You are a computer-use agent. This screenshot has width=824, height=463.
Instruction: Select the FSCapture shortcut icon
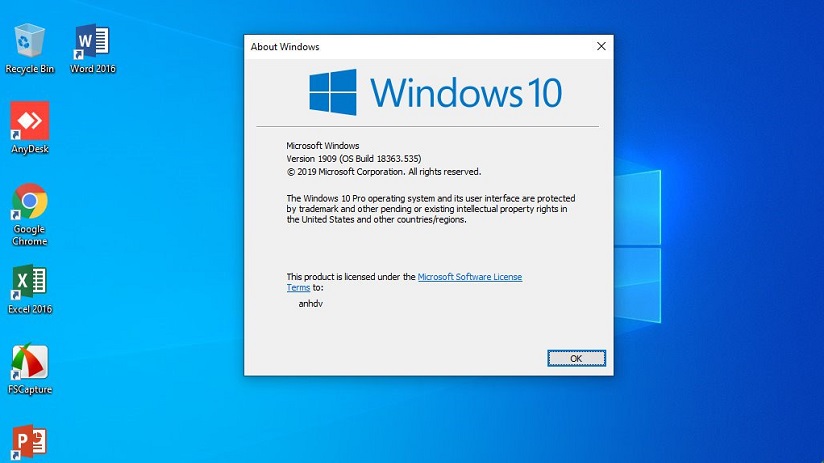29,363
